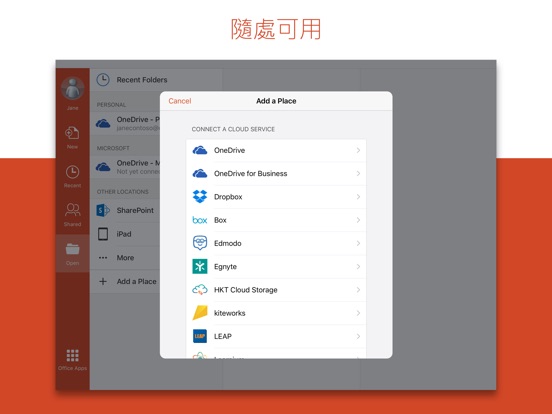Switch to the Shared tab
This screenshot has height=414, width=552.
tap(72, 215)
